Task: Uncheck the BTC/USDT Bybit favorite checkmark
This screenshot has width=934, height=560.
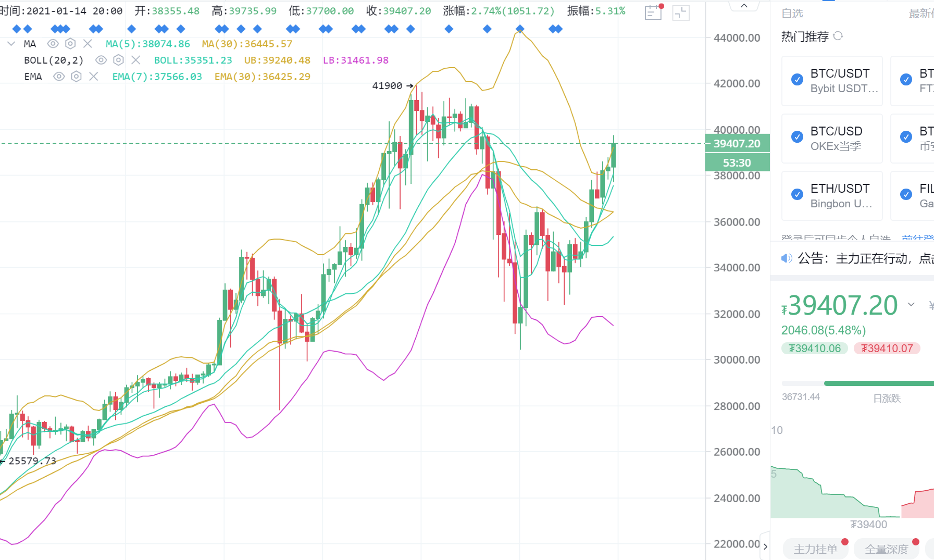Action: click(797, 79)
